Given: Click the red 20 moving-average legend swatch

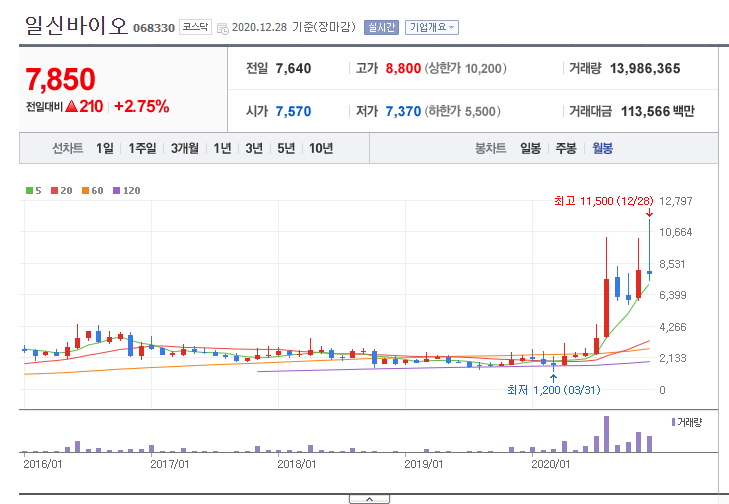Looking at the screenshot, I should point(55,191).
